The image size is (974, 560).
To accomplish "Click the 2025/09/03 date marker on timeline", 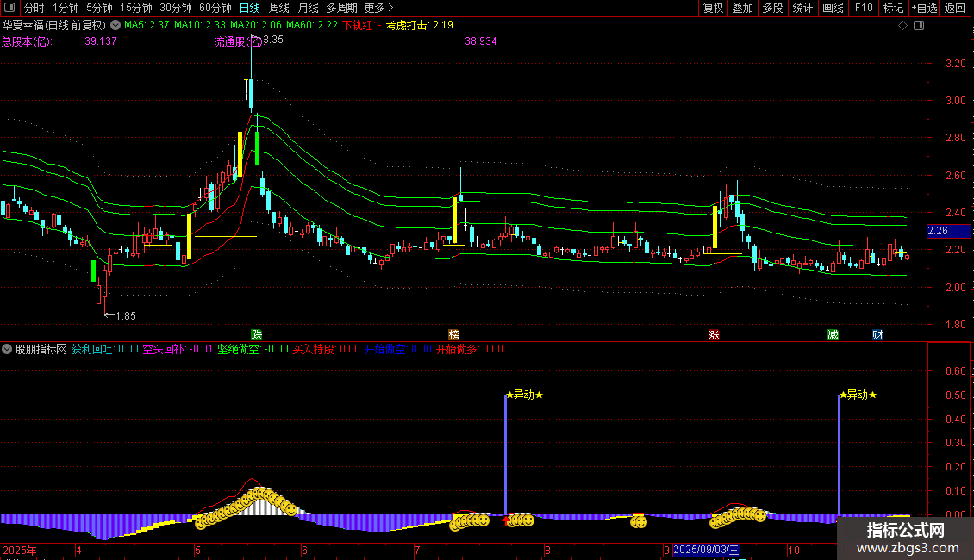I will [705, 550].
